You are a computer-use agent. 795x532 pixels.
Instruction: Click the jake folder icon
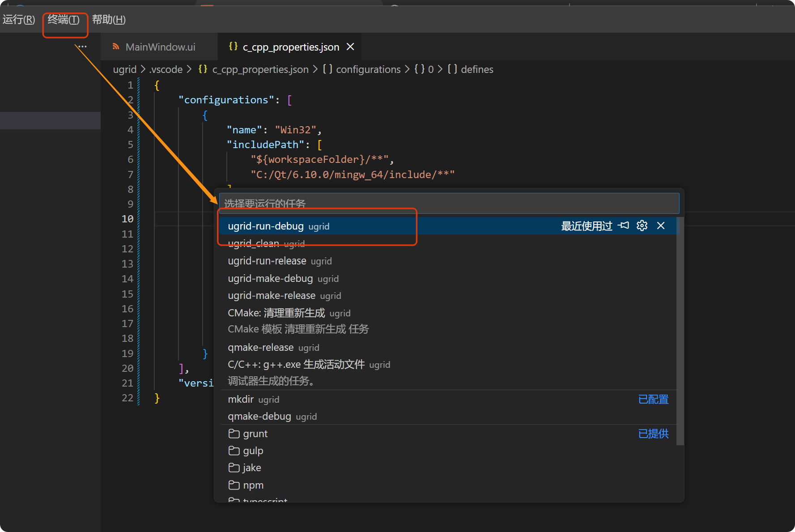pyautogui.click(x=234, y=468)
